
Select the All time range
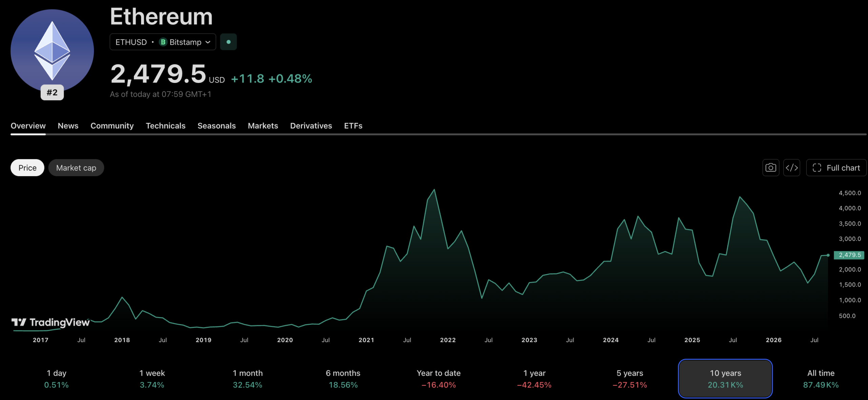click(821, 379)
